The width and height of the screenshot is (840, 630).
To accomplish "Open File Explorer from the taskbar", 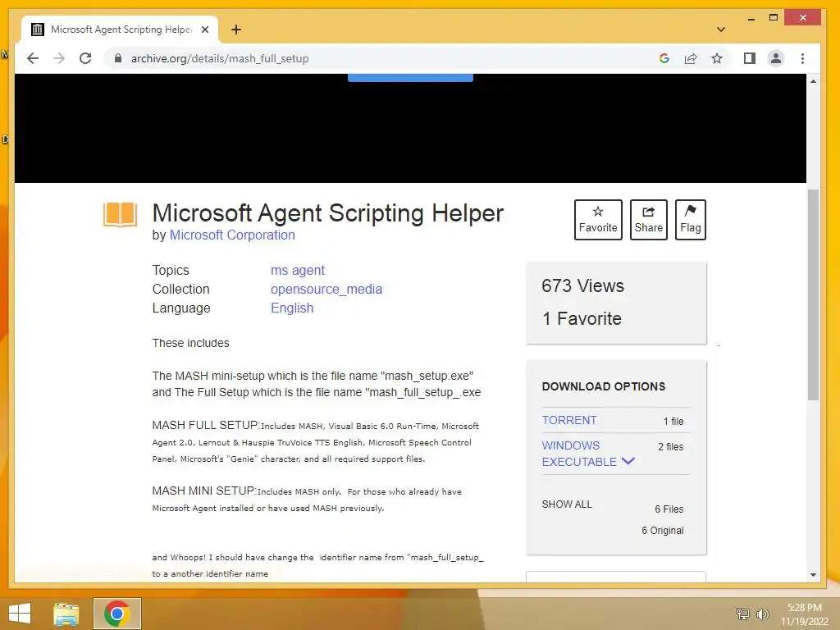I will click(x=66, y=614).
